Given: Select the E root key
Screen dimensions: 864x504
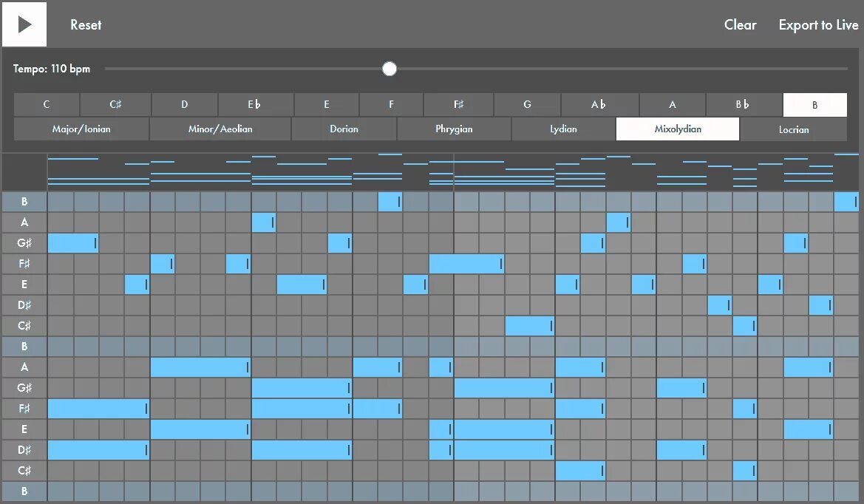Looking at the screenshot, I should click(x=327, y=105).
